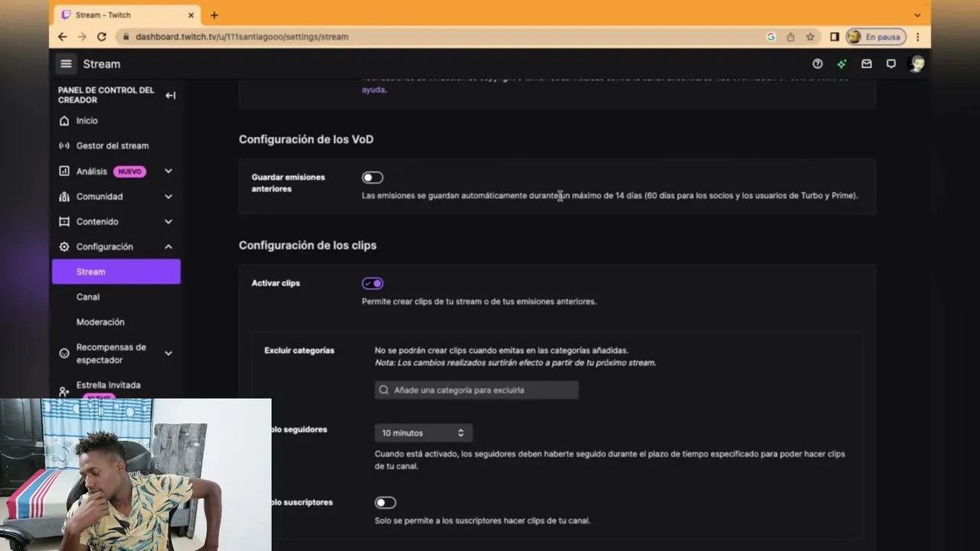Close the Stream - Twitch tab

[x=191, y=15]
